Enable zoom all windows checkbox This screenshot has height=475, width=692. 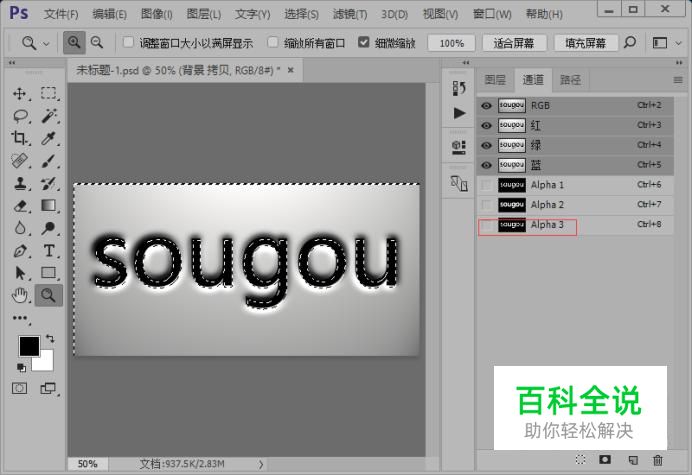point(273,42)
